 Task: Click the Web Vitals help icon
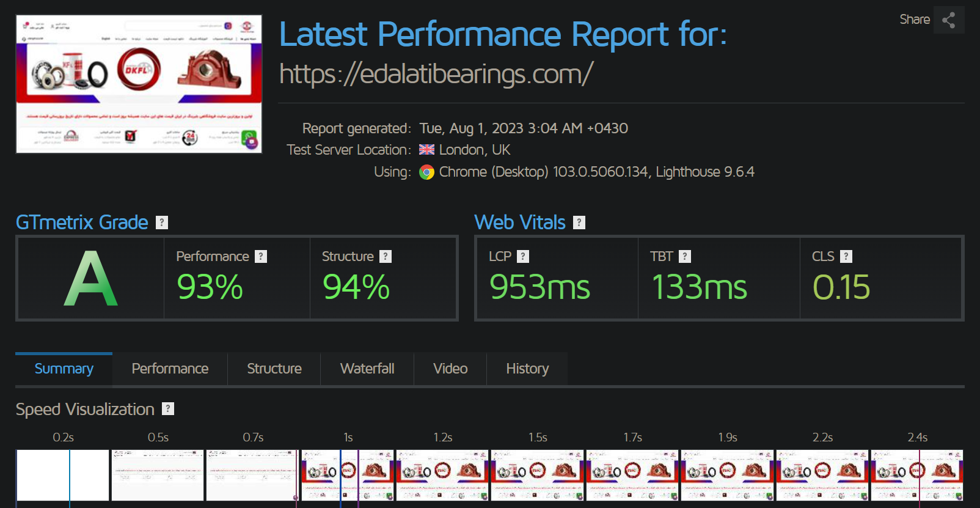click(579, 223)
